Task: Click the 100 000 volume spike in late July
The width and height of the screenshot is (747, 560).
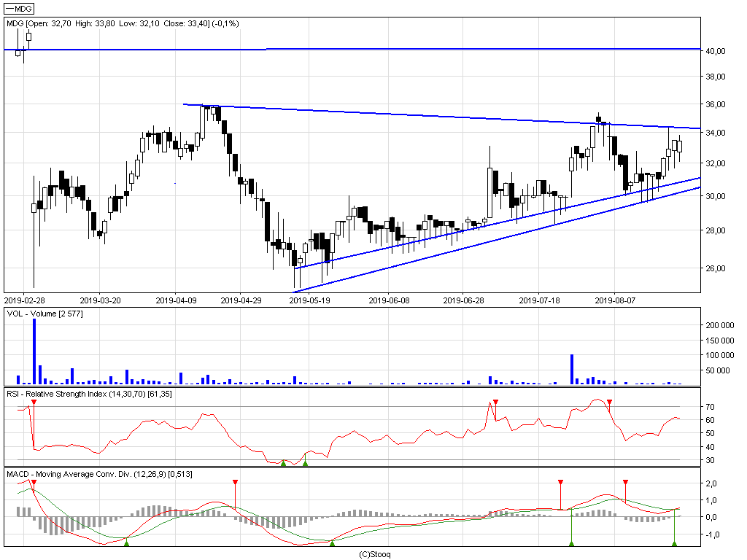Action: pyautogui.click(x=572, y=369)
